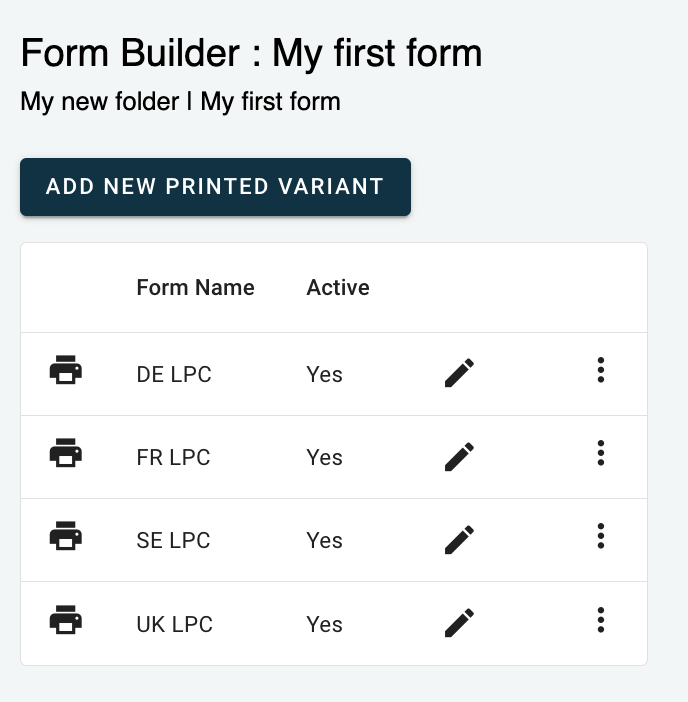The image size is (688, 702).
Task: Open more options menu for UK LPC
Action: [x=600, y=621]
